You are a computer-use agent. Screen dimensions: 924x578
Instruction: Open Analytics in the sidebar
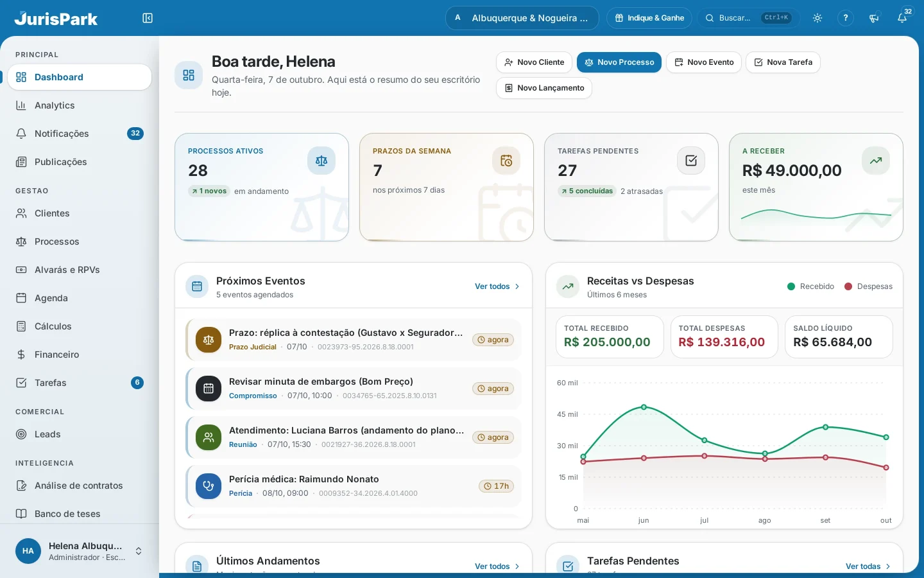pos(80,105)
